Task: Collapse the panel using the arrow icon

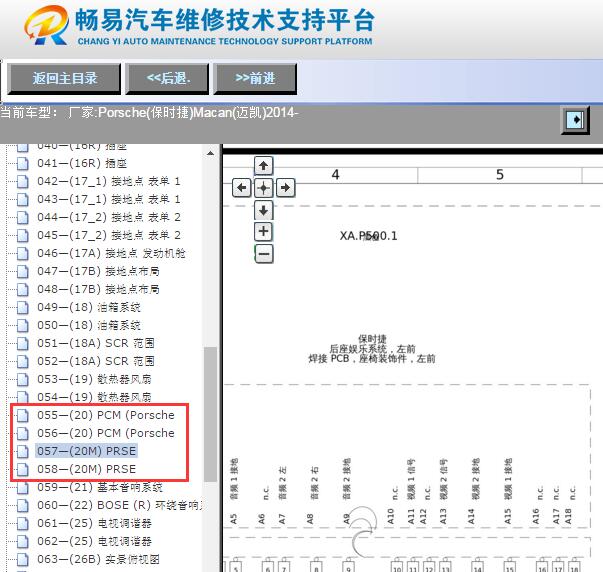Action: pos(575,120)
